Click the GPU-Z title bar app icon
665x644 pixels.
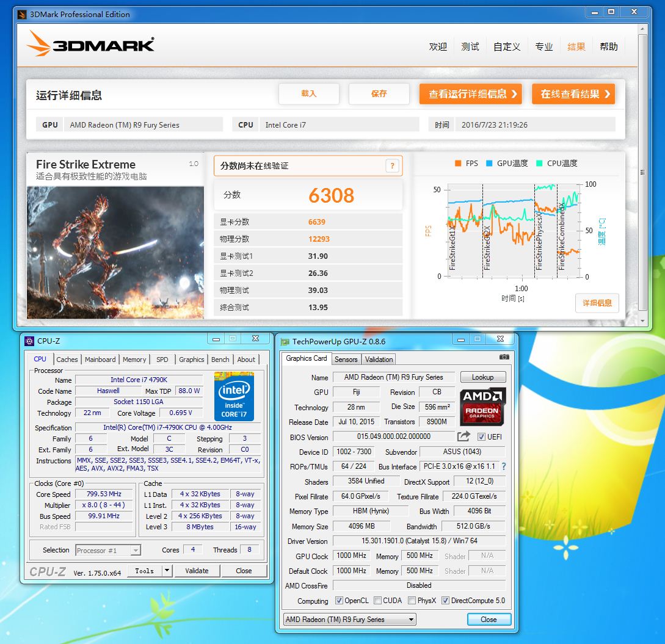(285, 342)
